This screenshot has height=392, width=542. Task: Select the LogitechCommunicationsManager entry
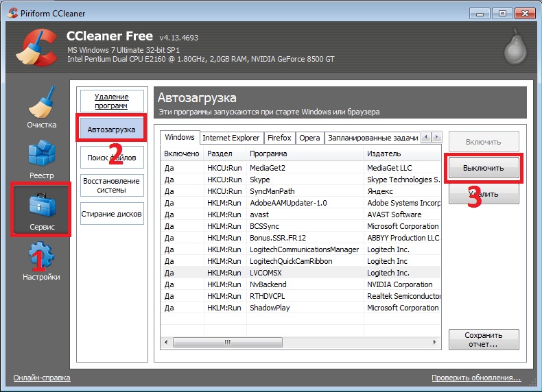click(301, 249)
